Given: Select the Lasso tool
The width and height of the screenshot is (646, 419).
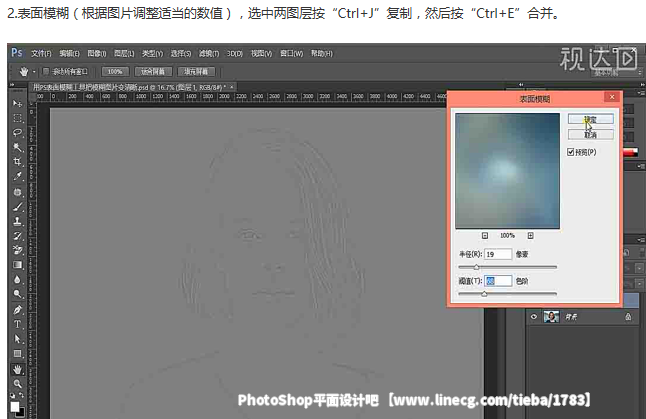Looking at the screenshot, I should point(17,132).
